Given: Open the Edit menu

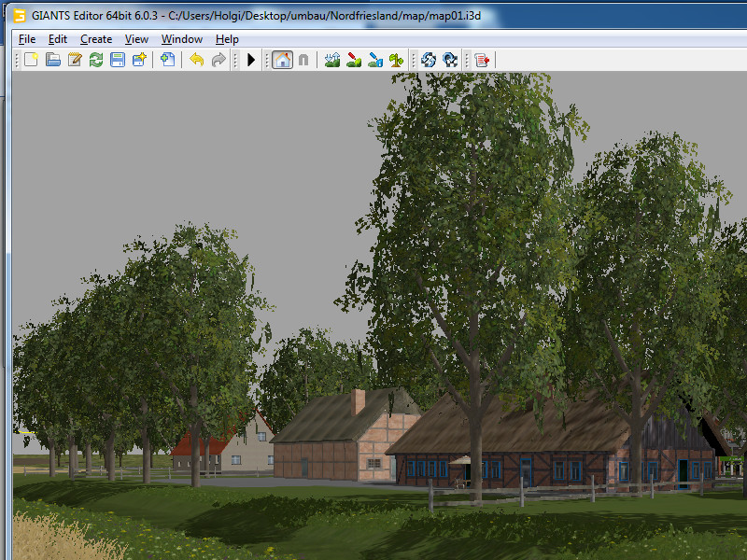Looking at the screenshot, I should tap(58, 39).
